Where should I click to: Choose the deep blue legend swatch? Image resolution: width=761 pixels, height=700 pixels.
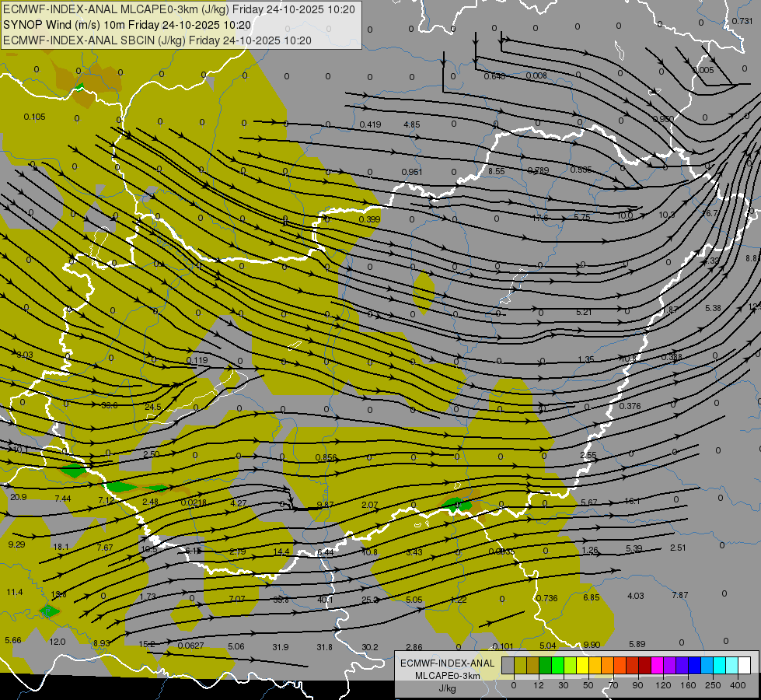[x=694, y=666]
